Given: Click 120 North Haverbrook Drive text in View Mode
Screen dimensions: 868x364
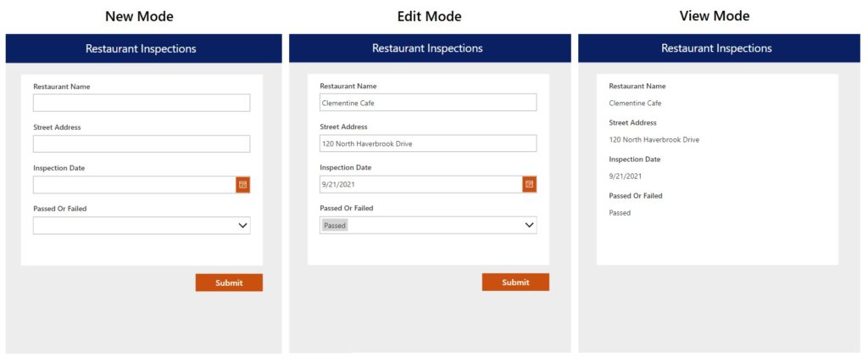Looking at the screenshot, I should [x=654, y=140].
